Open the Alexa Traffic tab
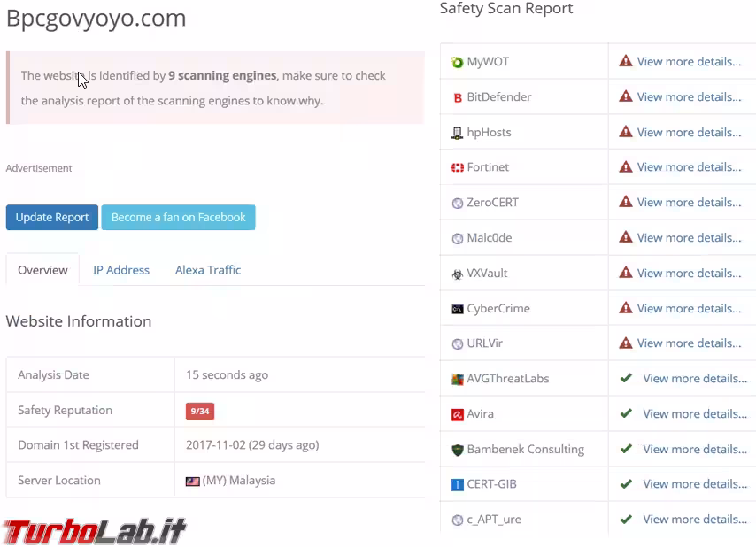The width and height of the screenshot is (756, 547). 208,270
